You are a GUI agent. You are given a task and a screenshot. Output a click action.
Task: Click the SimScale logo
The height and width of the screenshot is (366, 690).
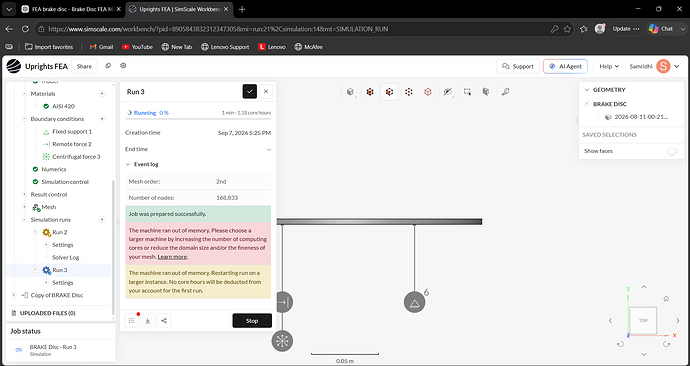[14, 66]
